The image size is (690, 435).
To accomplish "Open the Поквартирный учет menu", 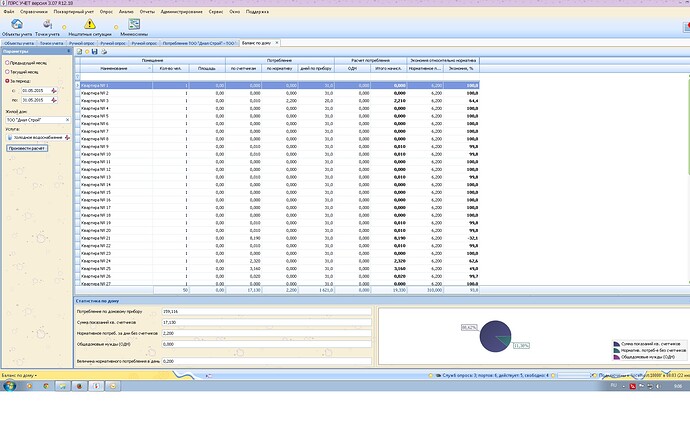I will coord(73,12).
